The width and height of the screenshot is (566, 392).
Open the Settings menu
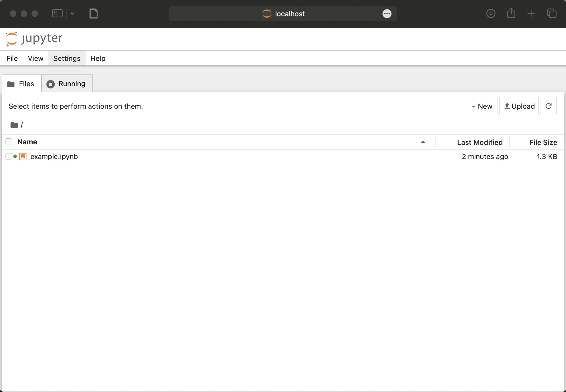[x=67, y=58]
